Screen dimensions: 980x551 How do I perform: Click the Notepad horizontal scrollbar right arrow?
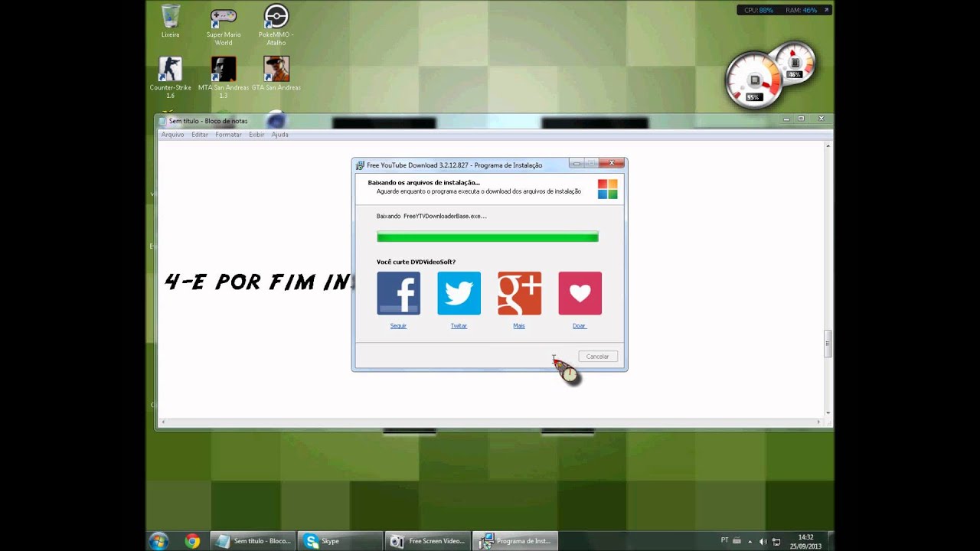[x=818, y=422]
